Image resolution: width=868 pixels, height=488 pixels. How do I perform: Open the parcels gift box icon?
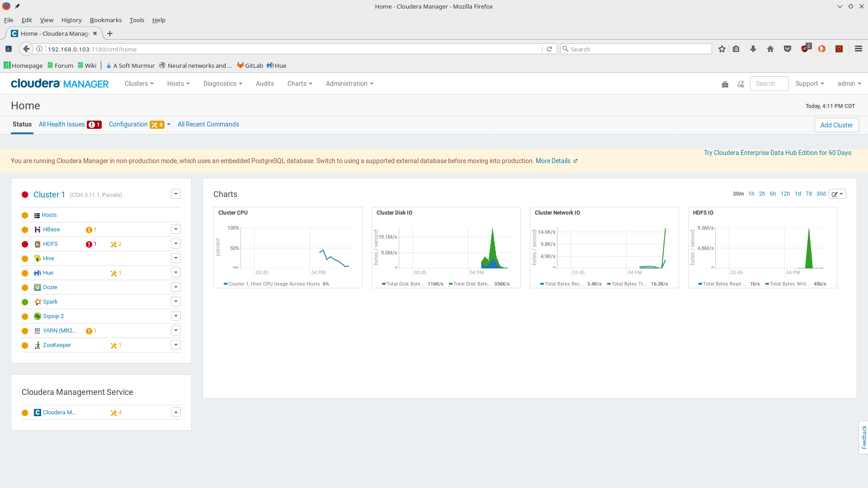(725, 84)
